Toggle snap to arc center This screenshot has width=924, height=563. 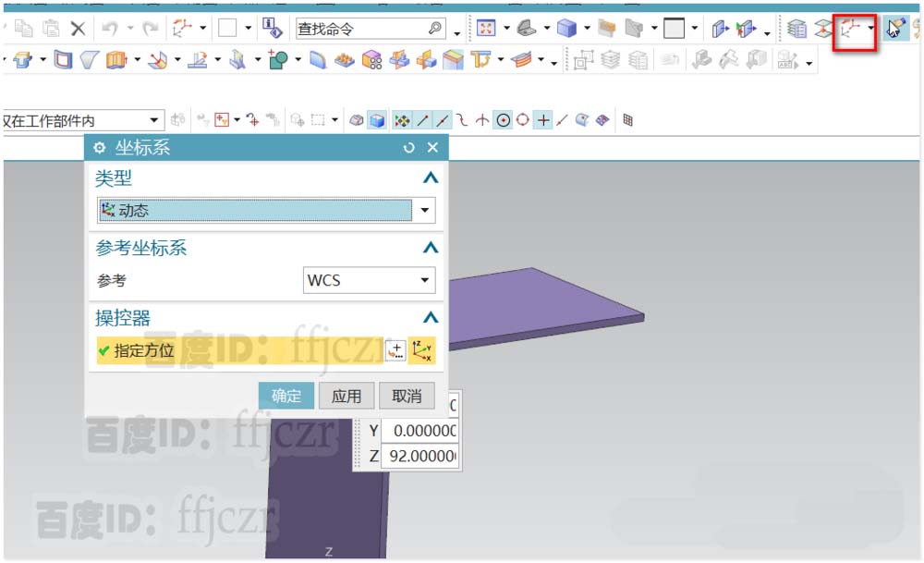pos(504,120)
